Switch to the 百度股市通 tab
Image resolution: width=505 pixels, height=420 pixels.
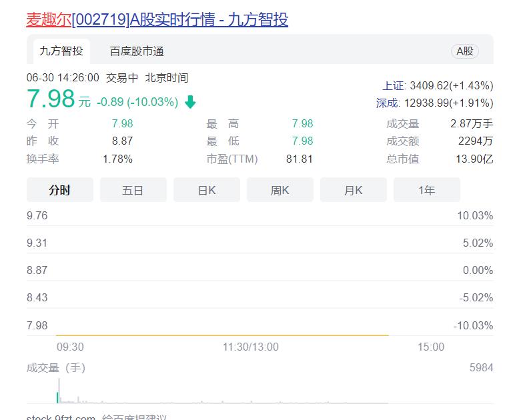(x=137, y=51)
